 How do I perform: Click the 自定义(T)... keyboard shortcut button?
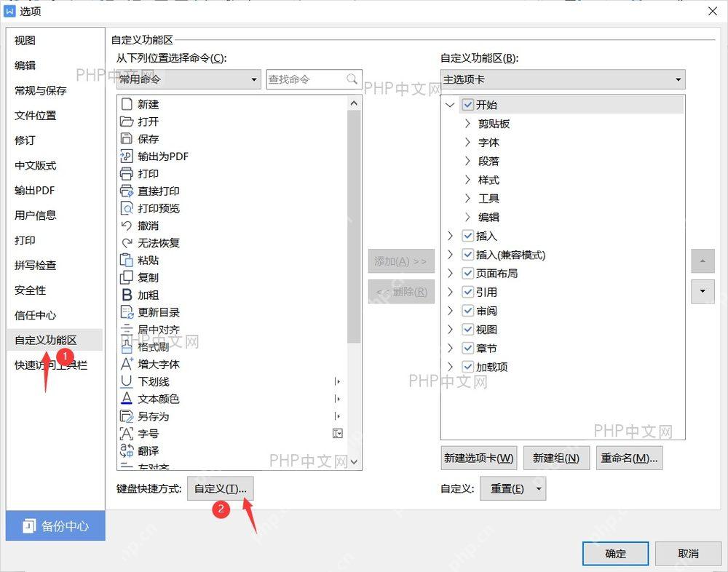221,488
